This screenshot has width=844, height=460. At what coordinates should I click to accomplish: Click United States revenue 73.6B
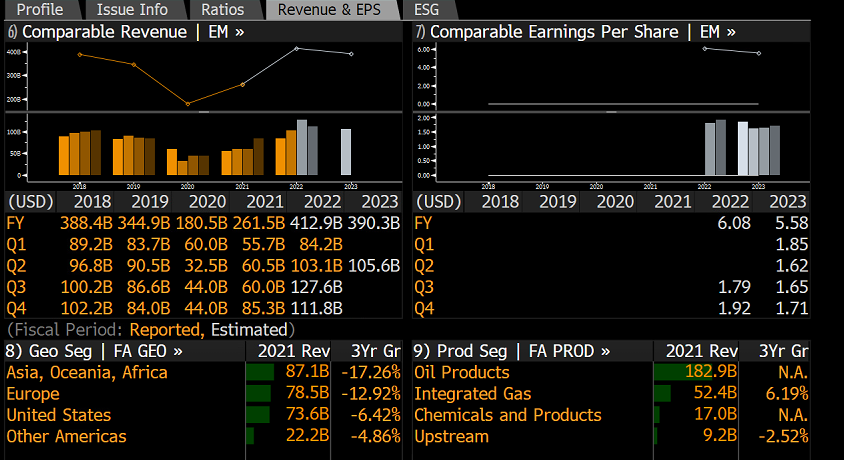click(307, 415)
